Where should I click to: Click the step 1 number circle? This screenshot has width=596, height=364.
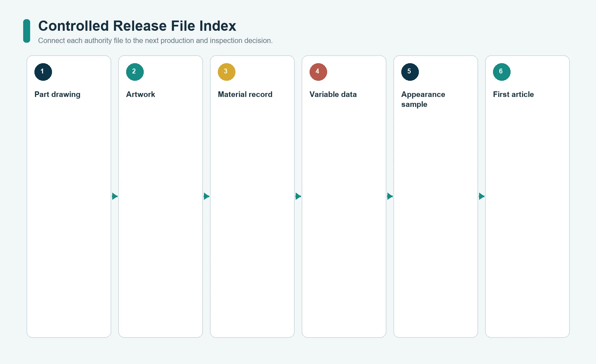(43, 72)
